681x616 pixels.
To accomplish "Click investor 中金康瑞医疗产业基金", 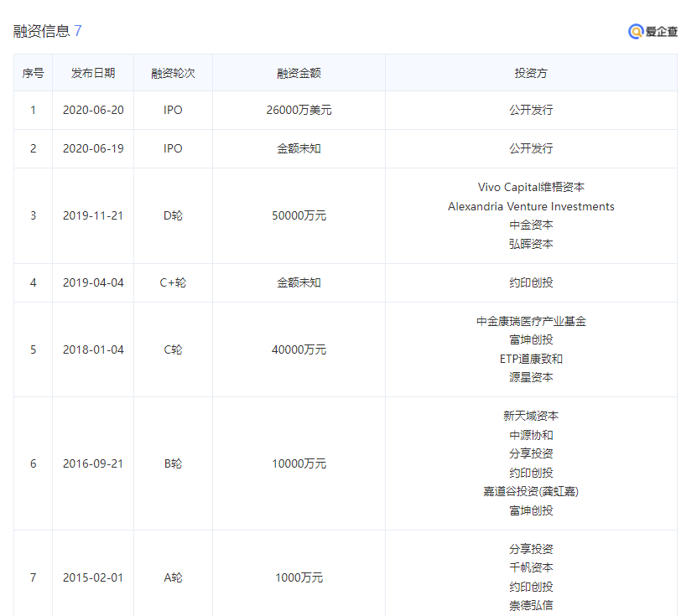I will tap(531, 321).
